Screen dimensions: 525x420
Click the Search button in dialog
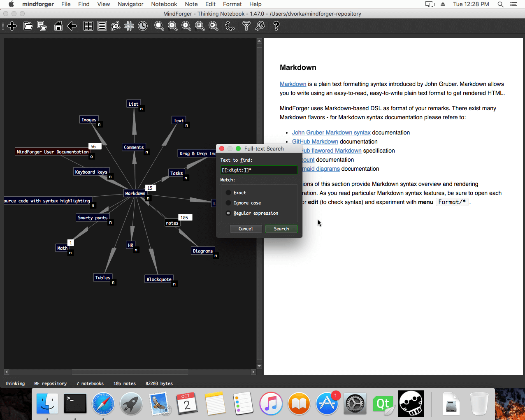281,229
